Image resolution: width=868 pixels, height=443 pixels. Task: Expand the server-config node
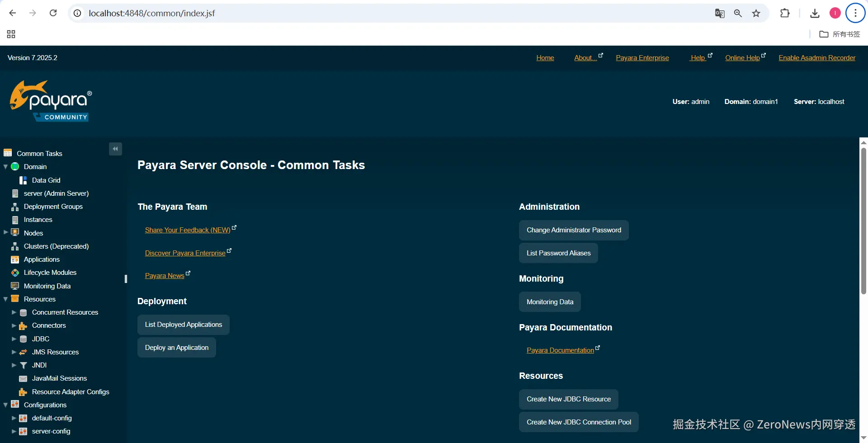click(x=14, y=431)
